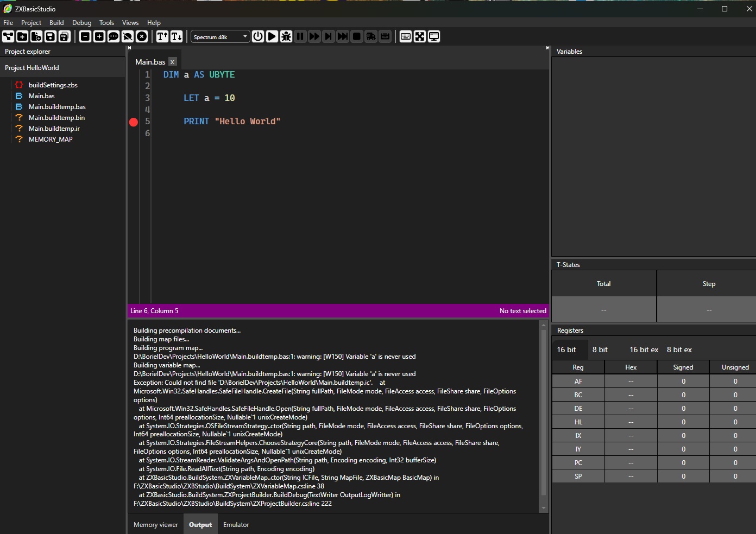The width and height of the screenshot is (756, 534).
Task: Open the Build menu
Action: click(x=56, y=23)
